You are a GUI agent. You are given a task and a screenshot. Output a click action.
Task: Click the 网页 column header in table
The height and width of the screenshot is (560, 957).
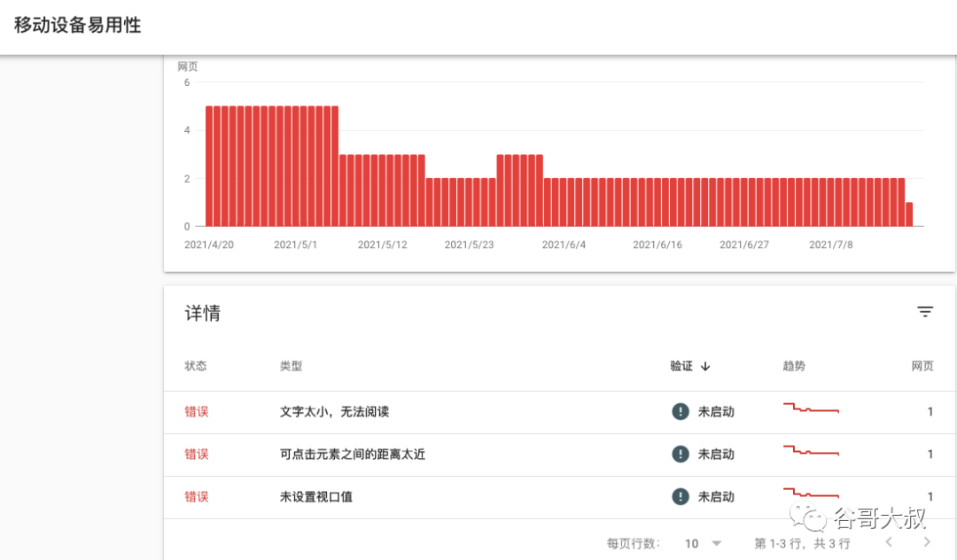(x=922, y=366)
